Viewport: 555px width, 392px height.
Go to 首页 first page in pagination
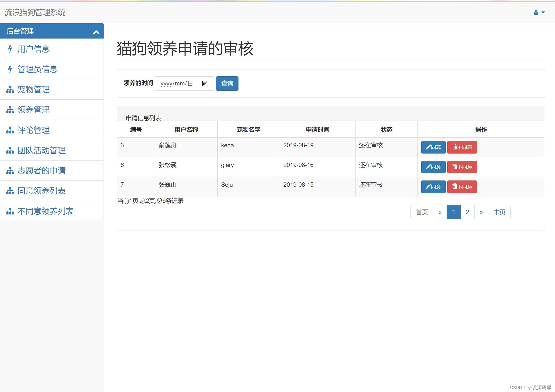[422, 212]
